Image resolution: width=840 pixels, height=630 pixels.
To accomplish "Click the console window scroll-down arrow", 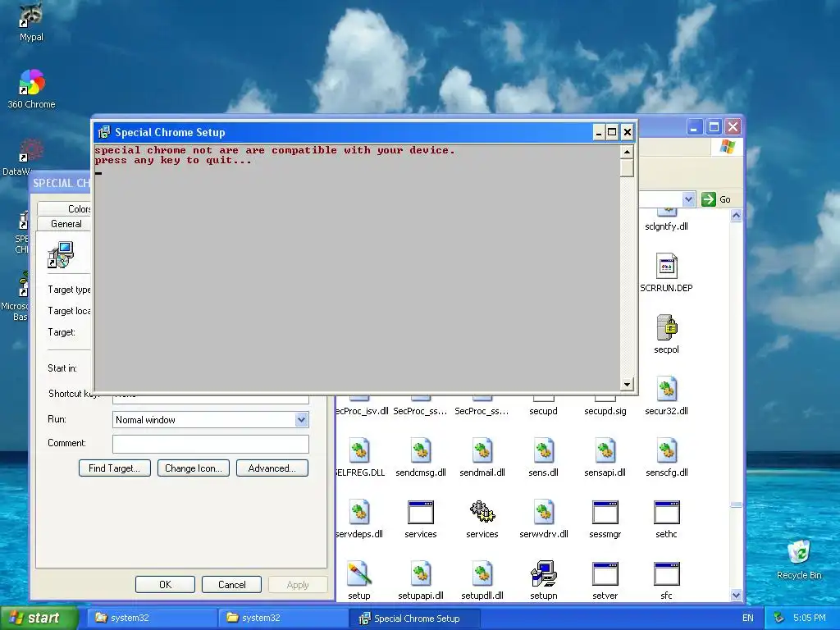I will [626, 384].
